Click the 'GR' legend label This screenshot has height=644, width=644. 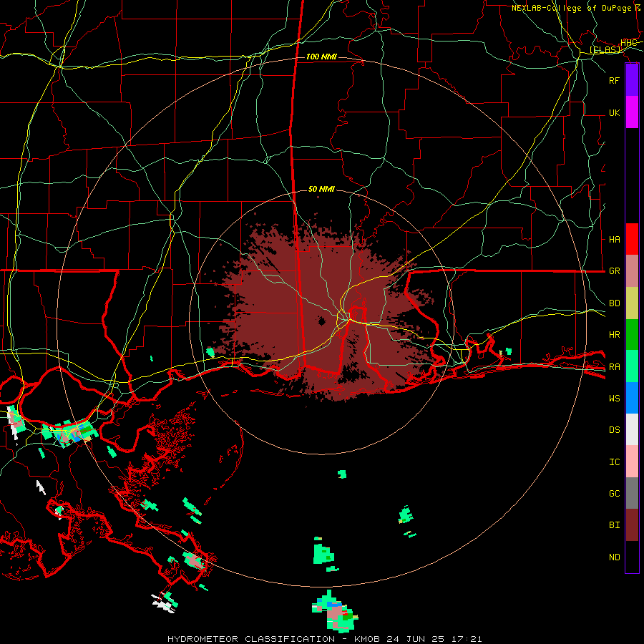615,271
